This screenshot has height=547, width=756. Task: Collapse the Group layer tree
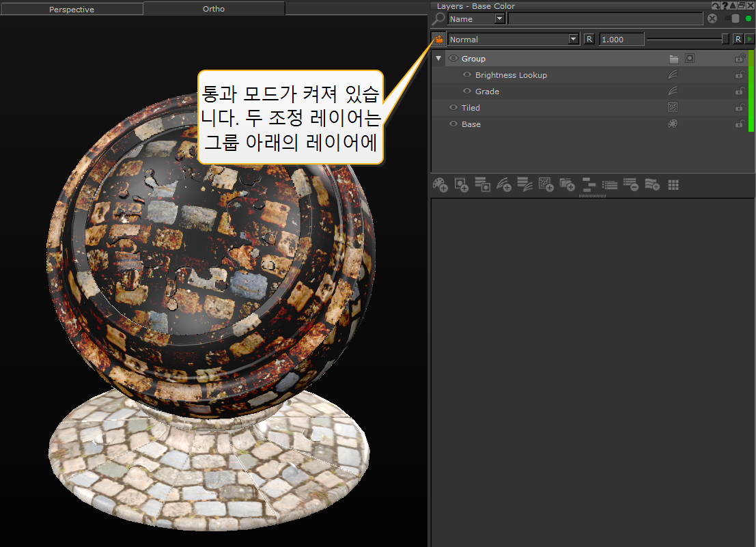(x=438, y=59)
